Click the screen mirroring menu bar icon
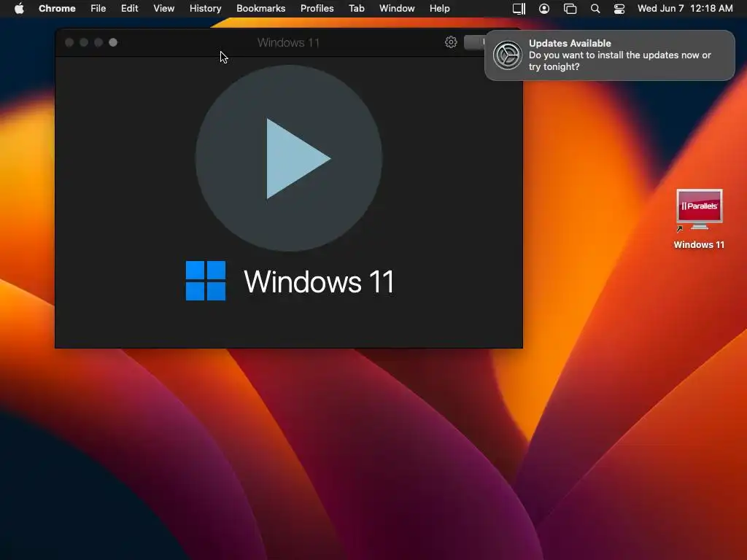The width and height of the screenshot is (747, 560). pyautogui.click(x=570, y=8)
